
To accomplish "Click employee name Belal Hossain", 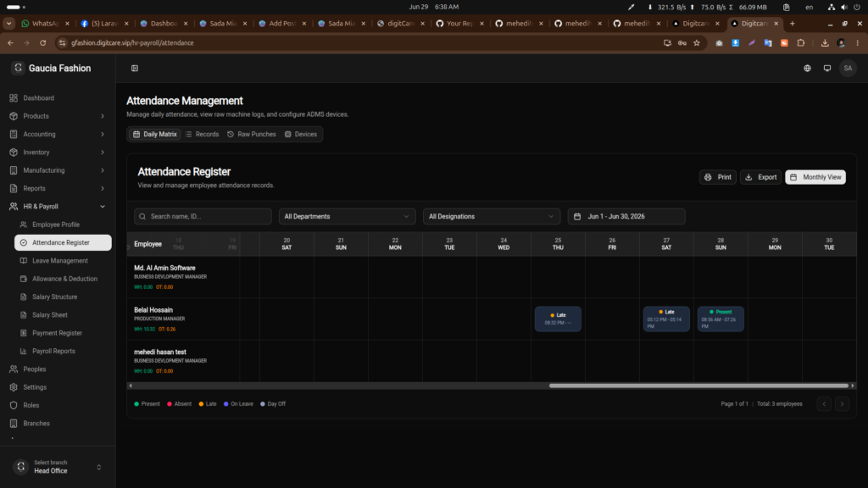I will tap(153, 310).
